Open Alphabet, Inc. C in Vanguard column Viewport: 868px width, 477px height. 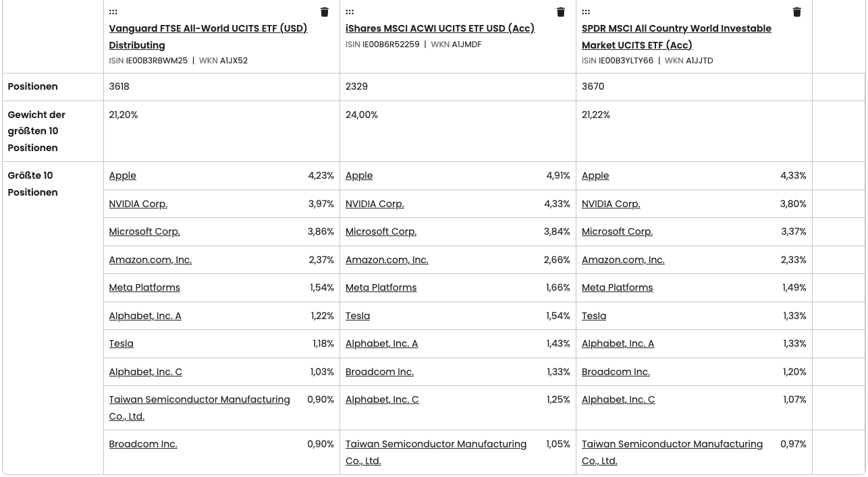coord(145,372)
